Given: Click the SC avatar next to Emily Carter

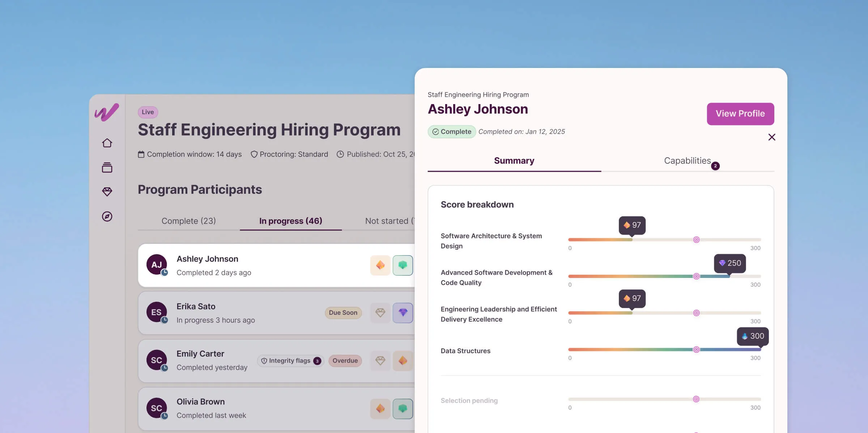Looking at the screenshot, I should (157, 360).
